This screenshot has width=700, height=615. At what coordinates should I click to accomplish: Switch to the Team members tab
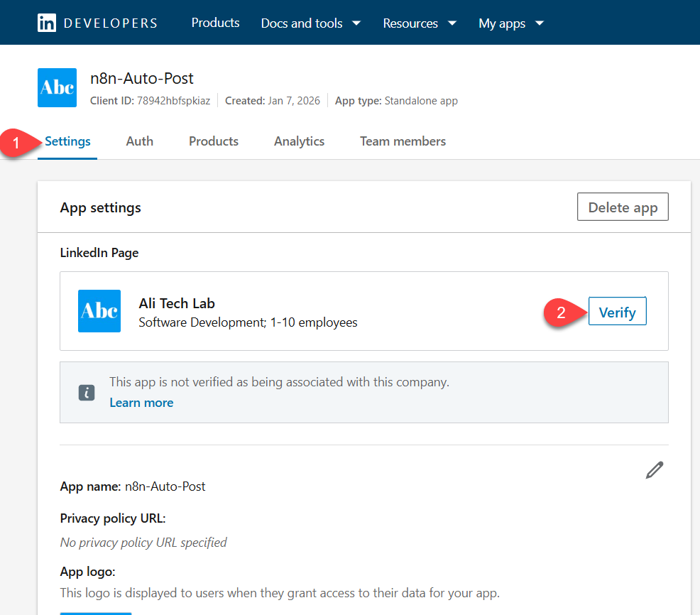(x=403, y=141)
